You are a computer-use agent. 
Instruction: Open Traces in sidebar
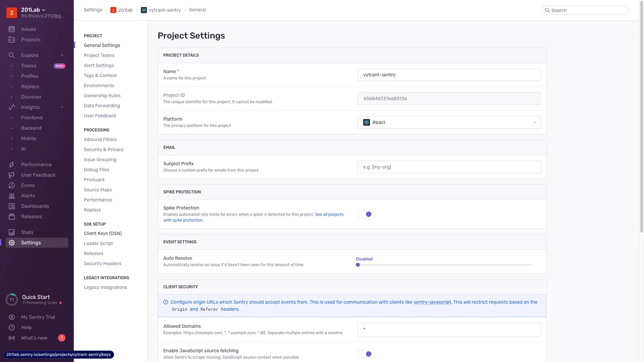click(29, 66)
